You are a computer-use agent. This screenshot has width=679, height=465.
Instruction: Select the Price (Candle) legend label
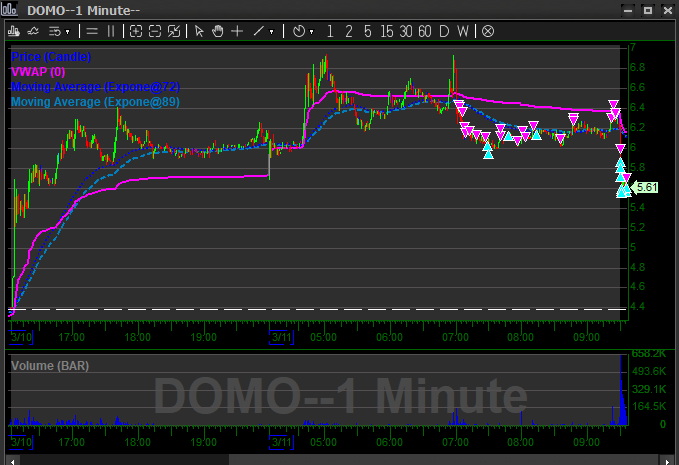tap(51, 57)
